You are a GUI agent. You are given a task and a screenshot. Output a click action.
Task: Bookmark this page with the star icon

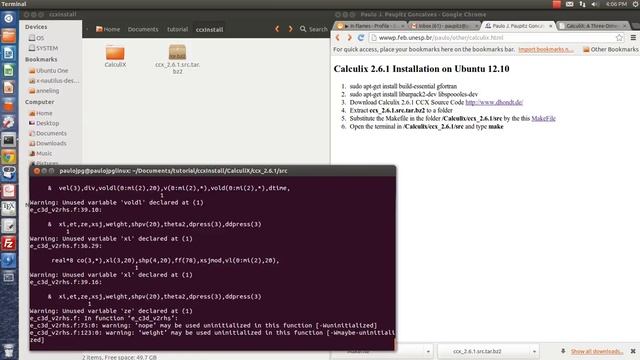[619, 38]
